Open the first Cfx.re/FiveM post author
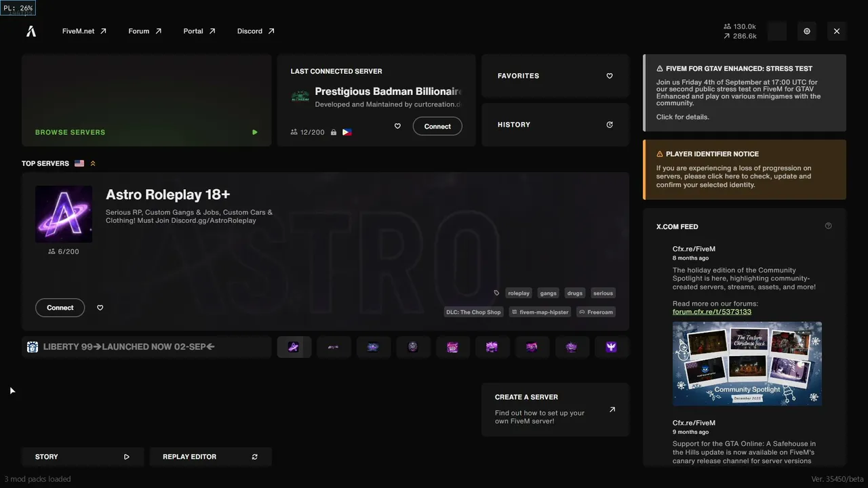 pyautogui.click(x=694, y=249)
